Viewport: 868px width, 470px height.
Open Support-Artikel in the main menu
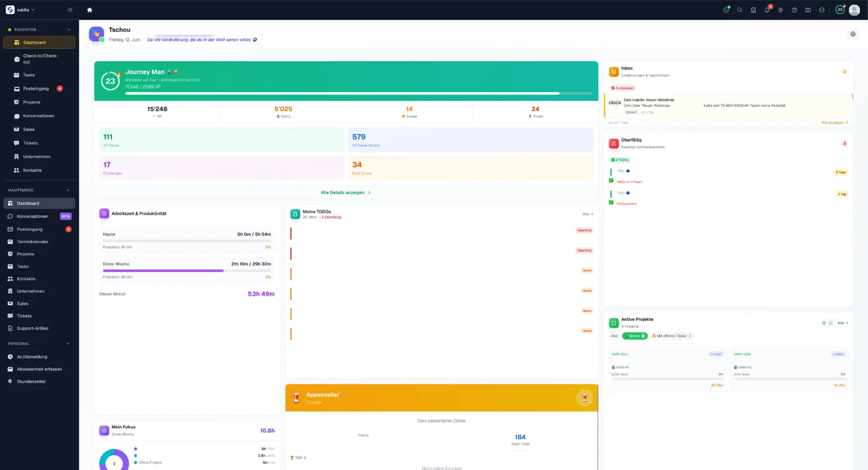tap(39, 329)
